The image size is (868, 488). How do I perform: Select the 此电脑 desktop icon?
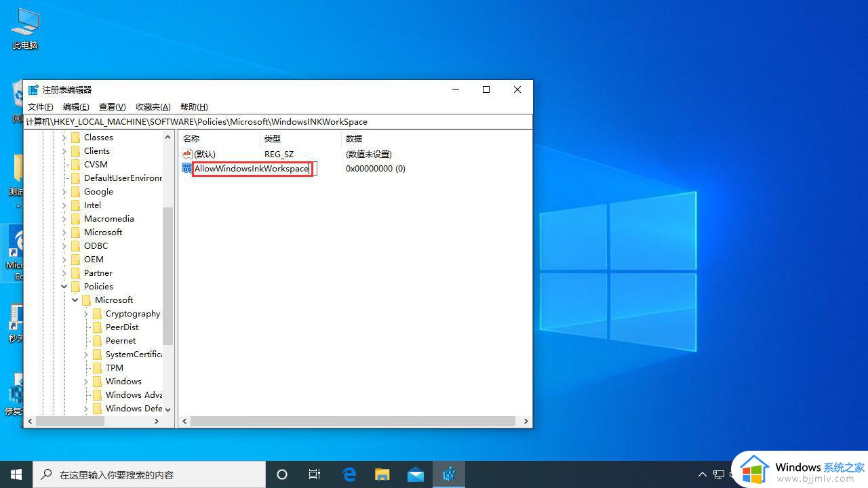point(25,29)
